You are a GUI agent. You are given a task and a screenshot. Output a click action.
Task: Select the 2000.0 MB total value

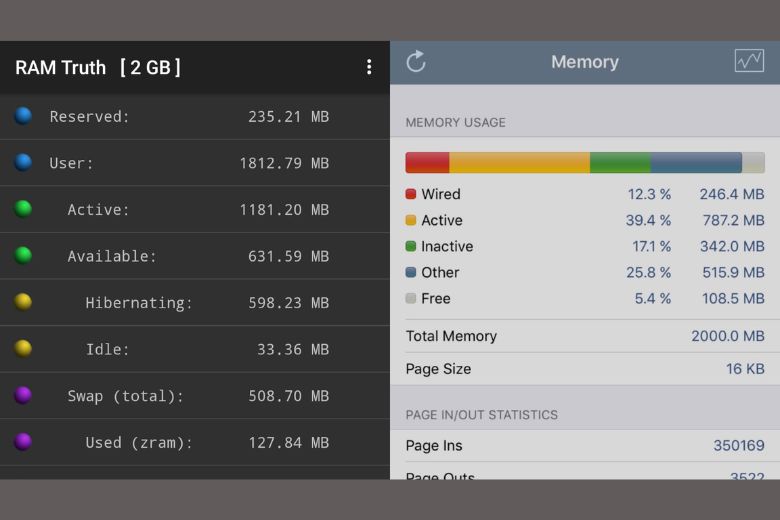coord(728,336)
